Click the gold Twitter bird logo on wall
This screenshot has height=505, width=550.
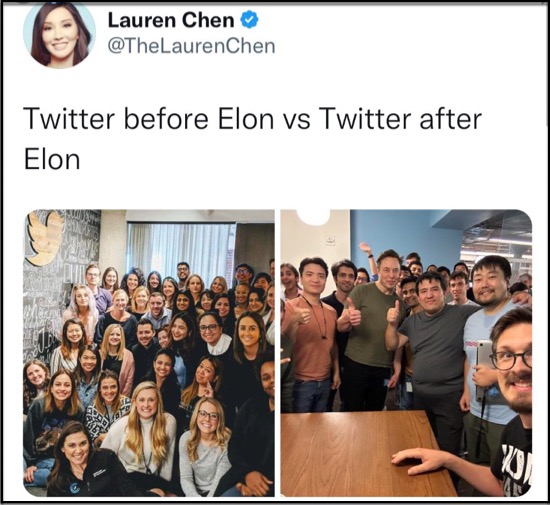[x=44, y=237]
